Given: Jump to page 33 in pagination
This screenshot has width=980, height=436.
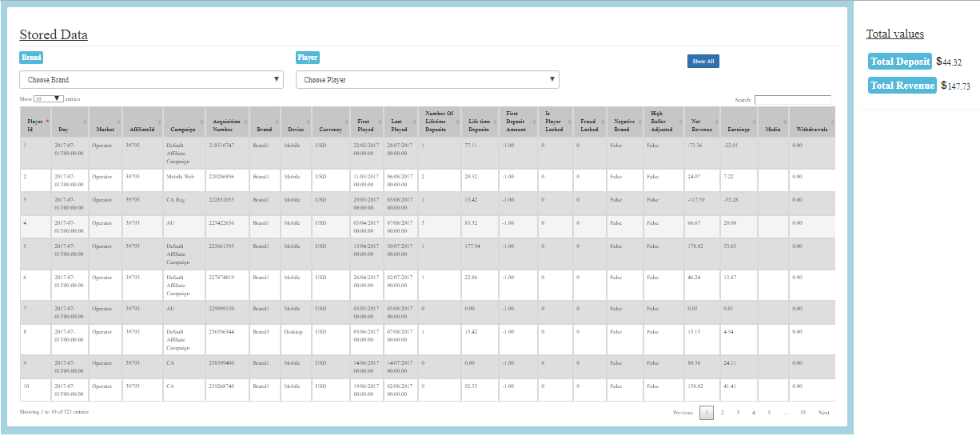Looking at the screenshot, I should point(803,413).
